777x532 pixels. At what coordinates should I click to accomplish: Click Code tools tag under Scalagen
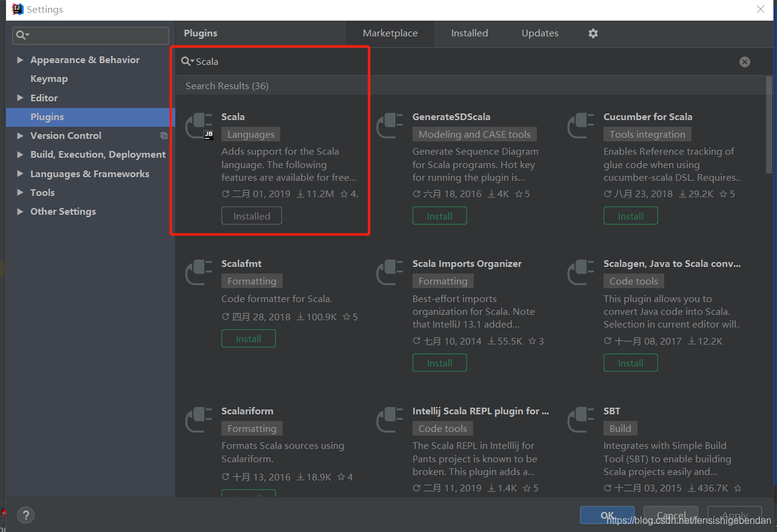(x=634, y=281)
